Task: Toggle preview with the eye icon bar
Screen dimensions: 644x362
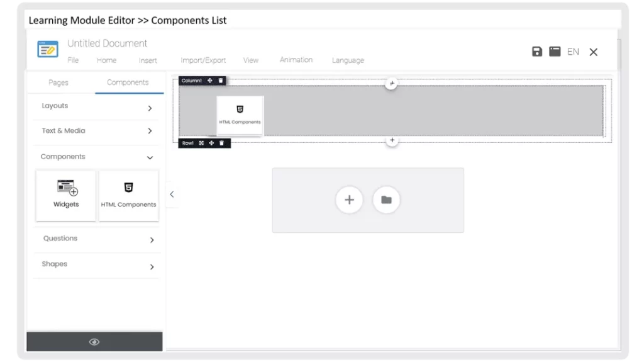Action: [x=94, y=342]
